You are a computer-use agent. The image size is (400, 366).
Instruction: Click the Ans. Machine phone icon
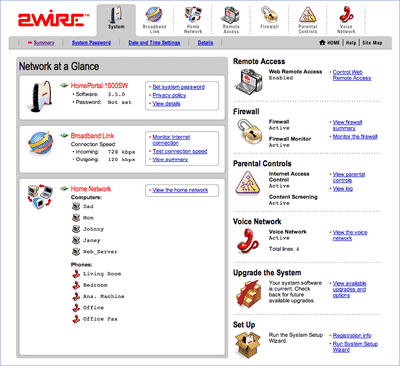pyautogui.click(x=76, y=296)
